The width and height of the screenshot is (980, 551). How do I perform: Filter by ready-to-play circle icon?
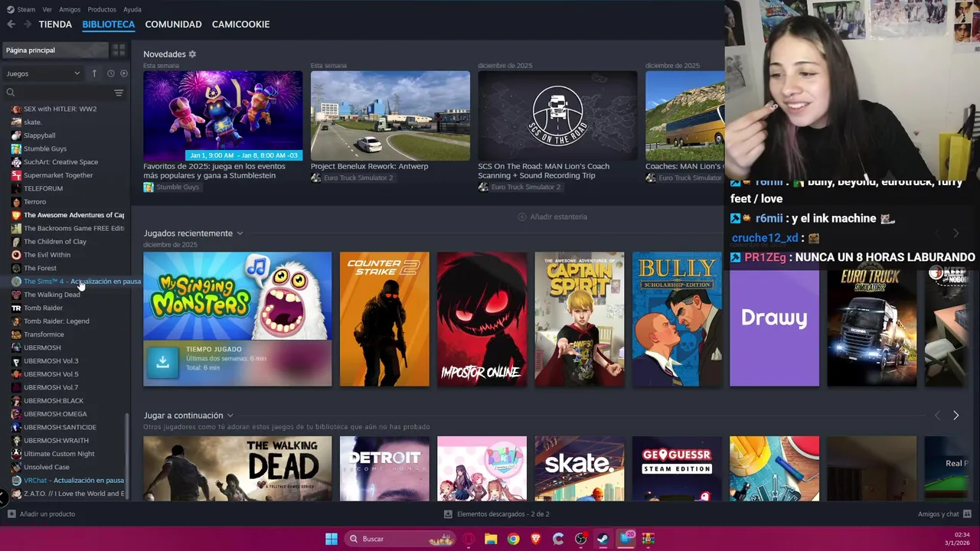(x=123, y=73)
